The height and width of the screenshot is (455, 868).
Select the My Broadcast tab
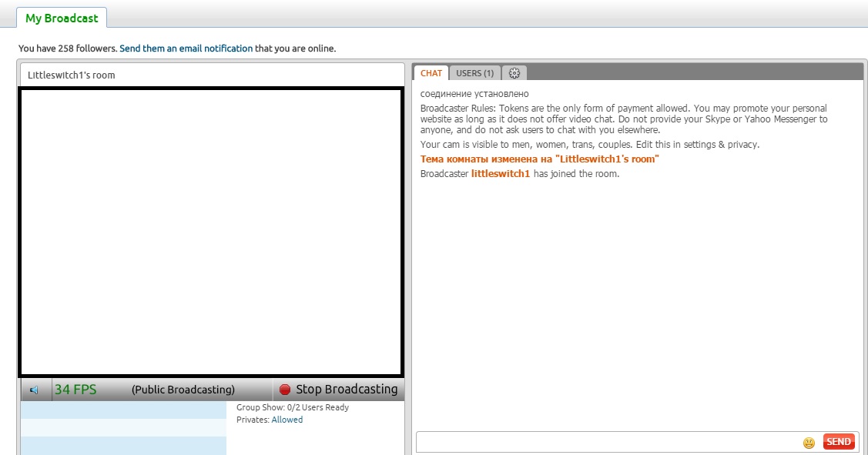click(x=62, y=18)
